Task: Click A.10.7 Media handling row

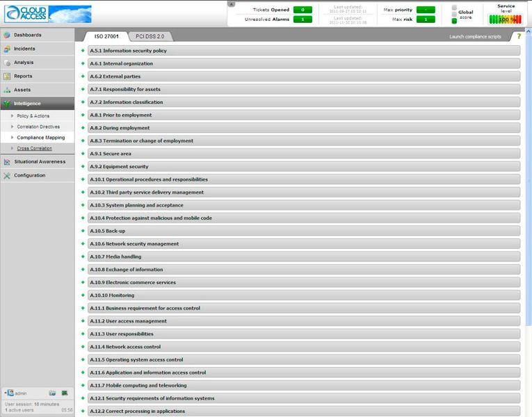Action: pyautogui.click(x=304, y=256)
